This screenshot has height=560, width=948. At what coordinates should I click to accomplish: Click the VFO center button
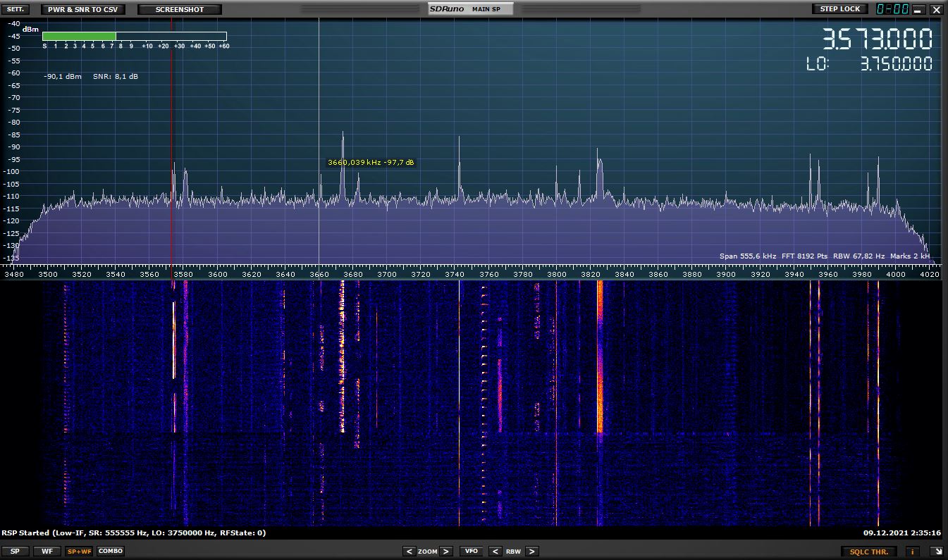coord(471,551)
